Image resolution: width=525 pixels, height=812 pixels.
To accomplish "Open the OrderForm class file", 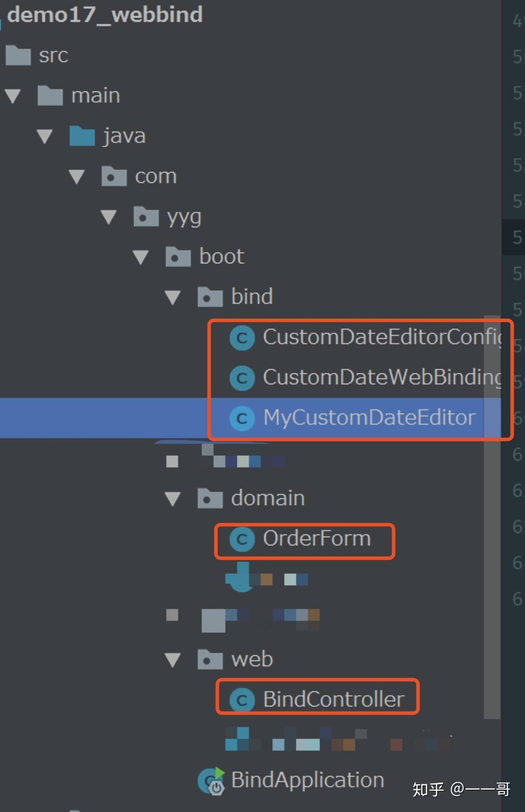I will point(317,539).
